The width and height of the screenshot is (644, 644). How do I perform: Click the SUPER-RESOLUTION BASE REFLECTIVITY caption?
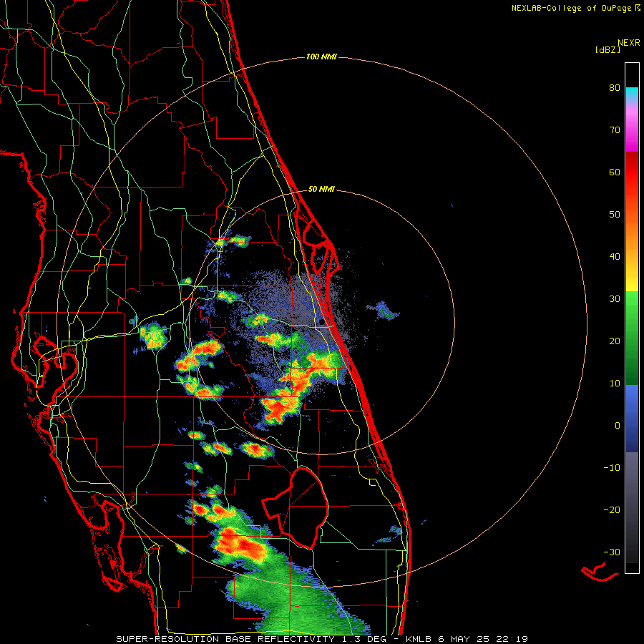point(225,639)
